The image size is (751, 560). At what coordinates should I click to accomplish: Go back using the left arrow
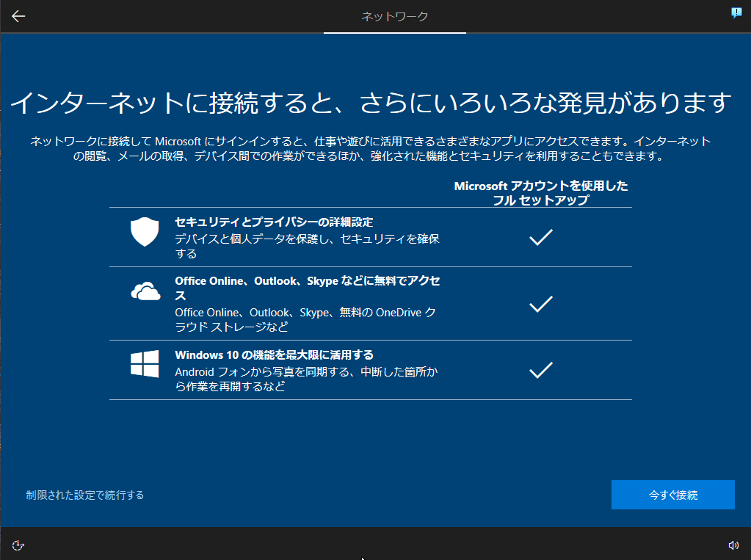[x=18, y=16]
